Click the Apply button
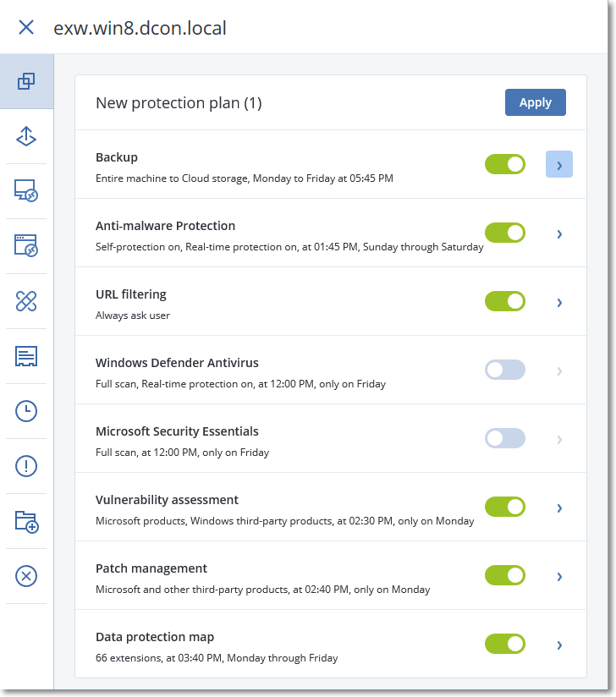Screen dimensions: 616x697 (x=535, y=102)
